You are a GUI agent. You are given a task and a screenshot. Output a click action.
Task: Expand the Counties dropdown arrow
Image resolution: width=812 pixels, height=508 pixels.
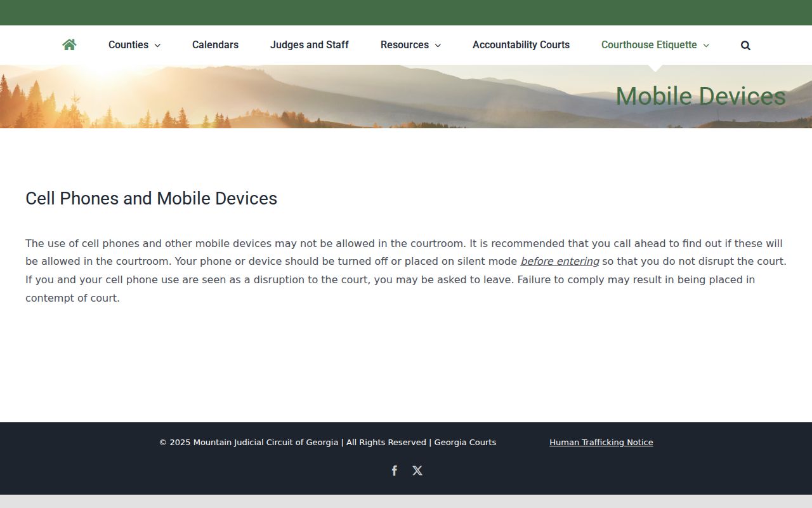157,45
